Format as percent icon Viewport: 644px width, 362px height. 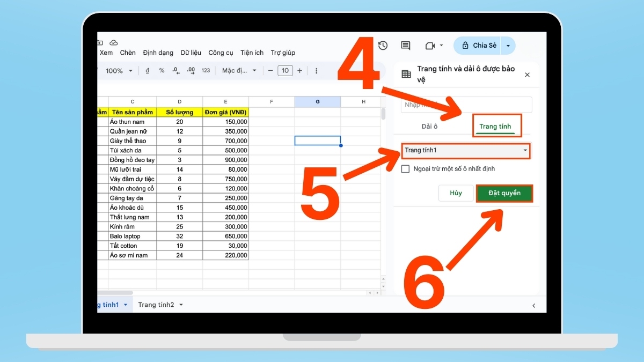pos(162,71)
